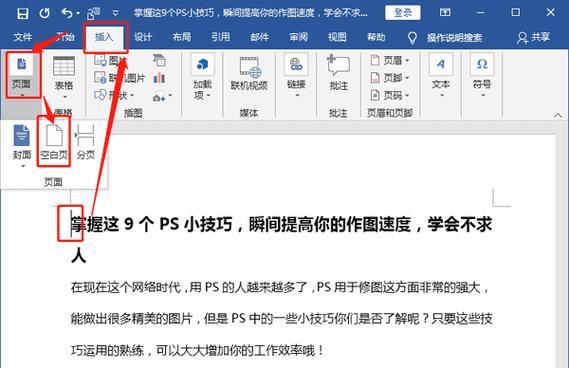Insert a 联机图片 online picture
The height and width of the screenshot is (368, 569).
(x=120, y=78)
